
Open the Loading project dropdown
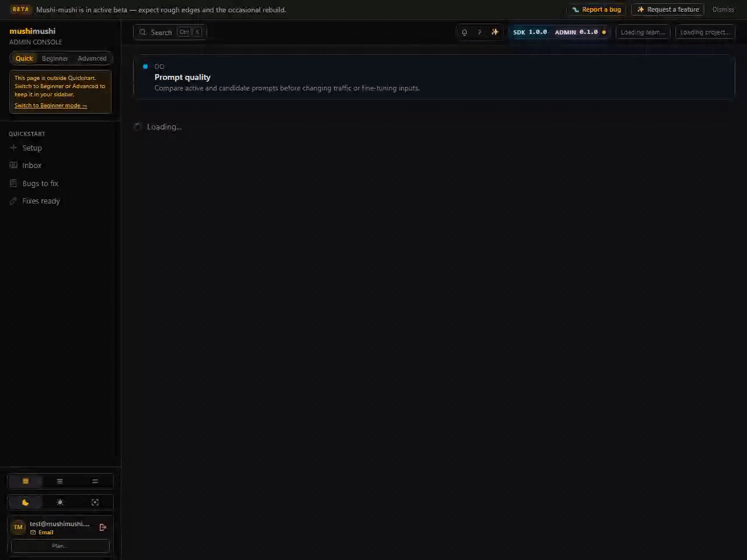click(x=705, y=32)
